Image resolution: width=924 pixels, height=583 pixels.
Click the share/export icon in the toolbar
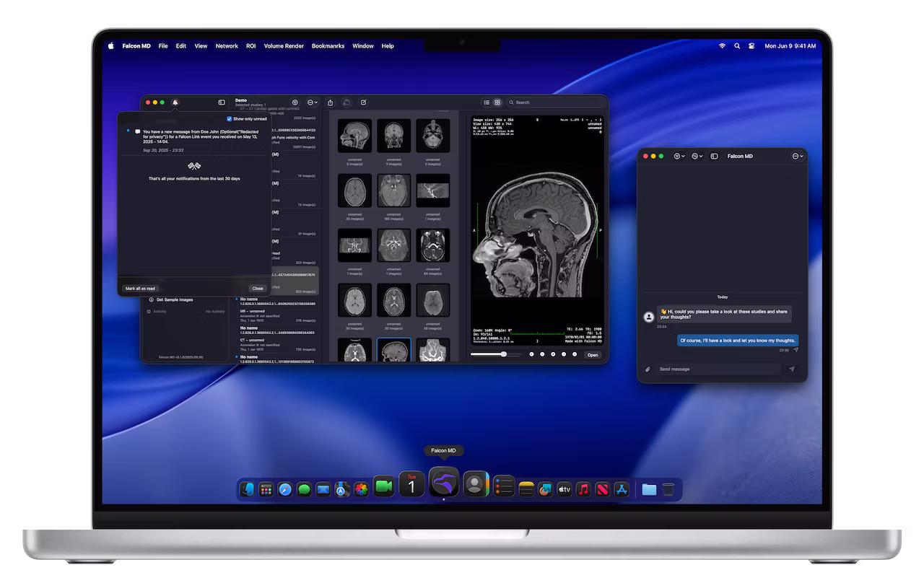pos(331,102)
